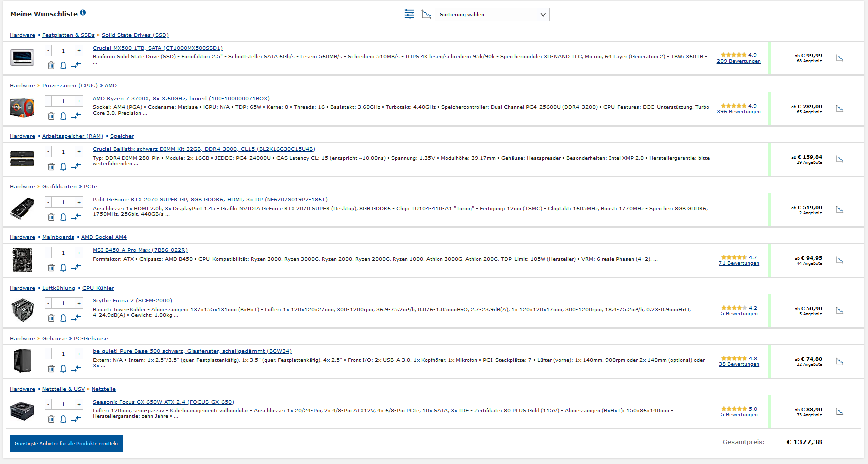
Task: Go to Grafikkarten breadcrumb category
Action: (59, 187)
